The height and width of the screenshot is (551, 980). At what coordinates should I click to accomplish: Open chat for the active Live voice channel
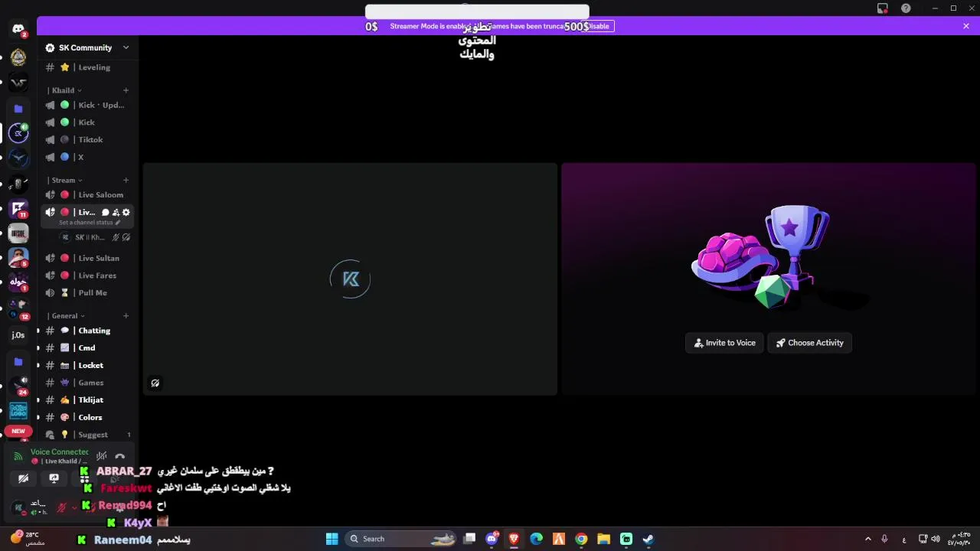(106, 212)
